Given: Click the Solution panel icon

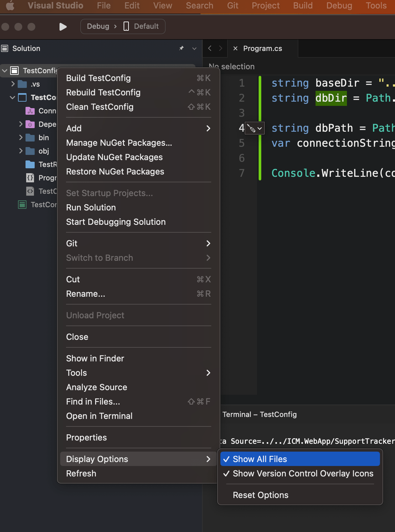Looking at the screenshot, I should 5,48.
